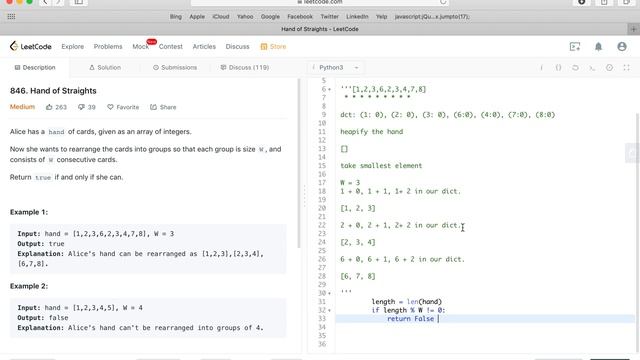
Task: Click the LeetCode logo
Action: click(31, 47)
